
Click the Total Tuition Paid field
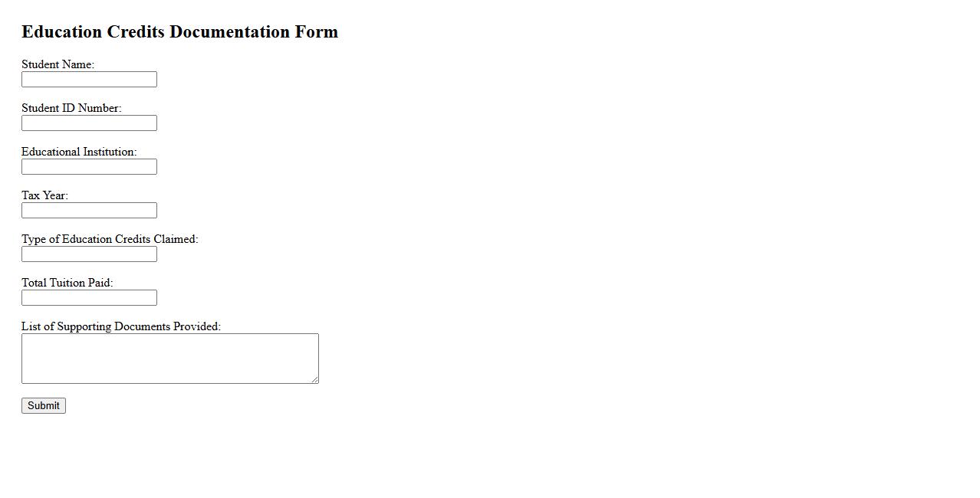click(89, 298)
